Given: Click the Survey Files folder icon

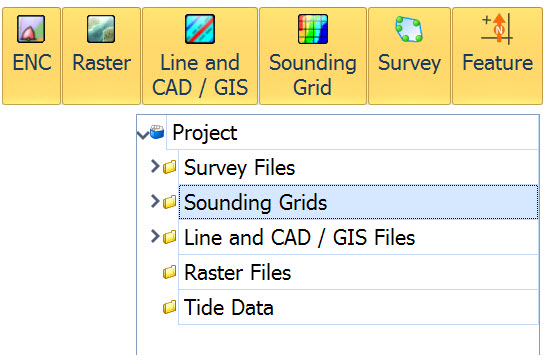Looking at the screenshot, I should [170, 167].
